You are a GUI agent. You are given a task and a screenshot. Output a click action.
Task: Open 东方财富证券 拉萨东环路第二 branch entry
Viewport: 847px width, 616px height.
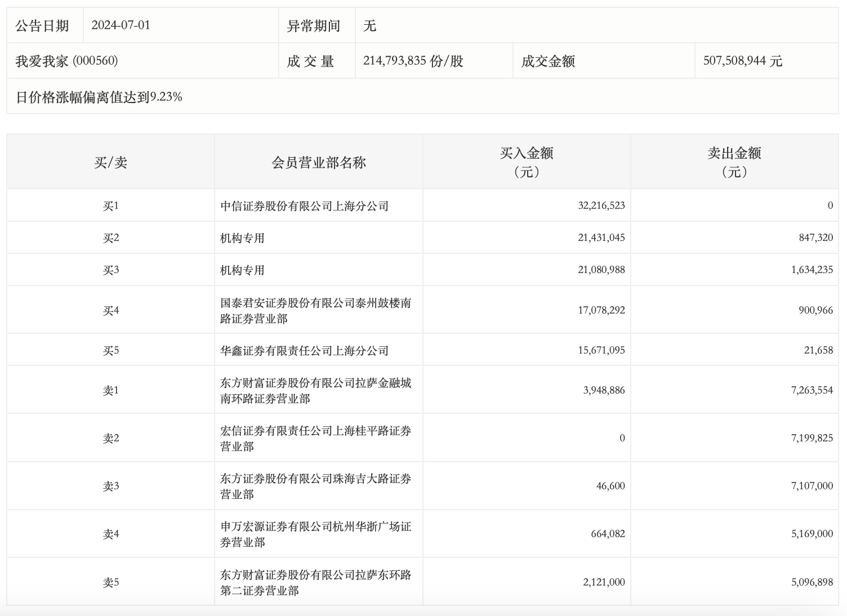point(315,583)
